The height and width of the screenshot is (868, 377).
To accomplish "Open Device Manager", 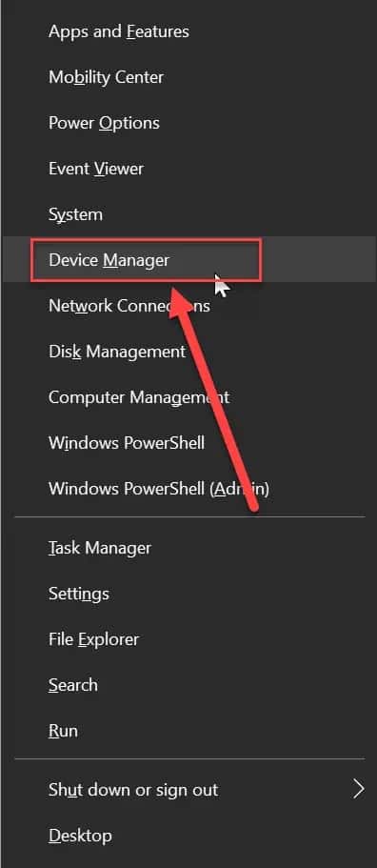I will coord(188,259).
